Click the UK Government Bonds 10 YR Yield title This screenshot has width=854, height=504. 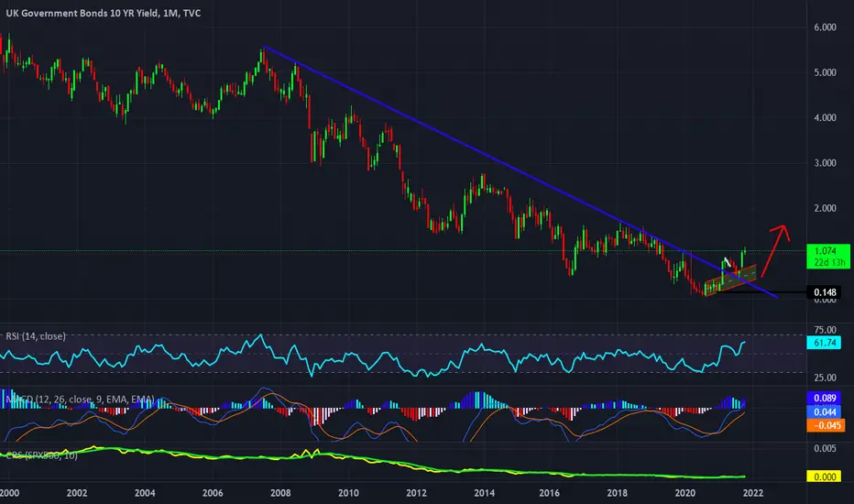[x=103, y=13]
